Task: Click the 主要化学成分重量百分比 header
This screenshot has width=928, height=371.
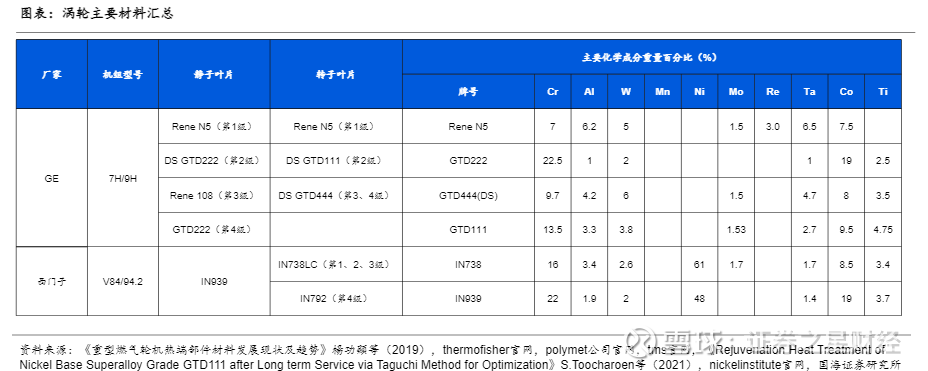Action: tap(652, 57)
